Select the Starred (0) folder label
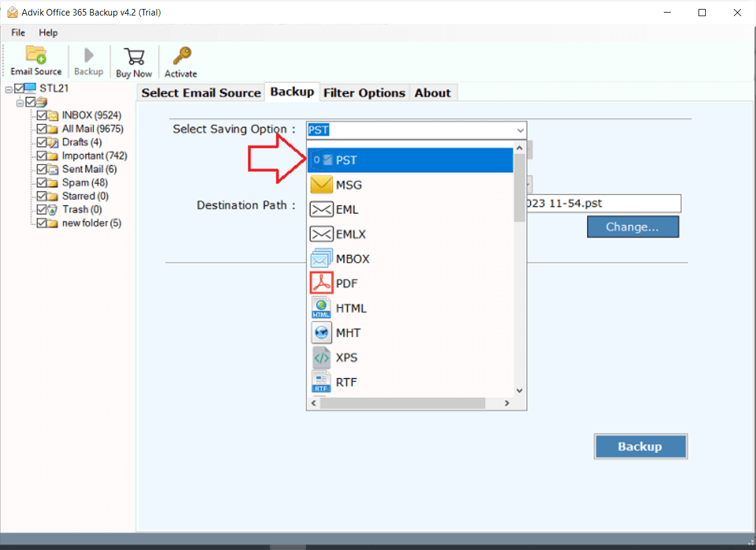This screenshot has height=550, width=756. (x=86, y=196)
